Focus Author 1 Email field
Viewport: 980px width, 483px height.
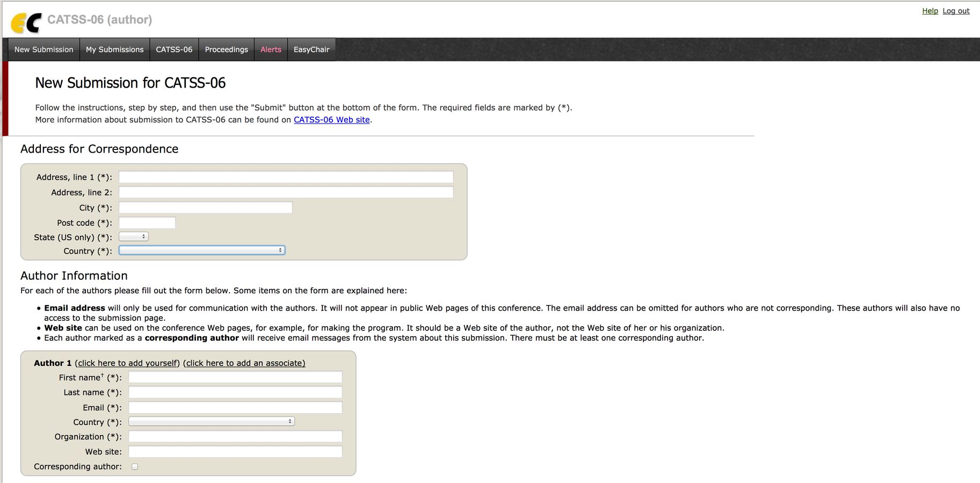click(235, 407)
